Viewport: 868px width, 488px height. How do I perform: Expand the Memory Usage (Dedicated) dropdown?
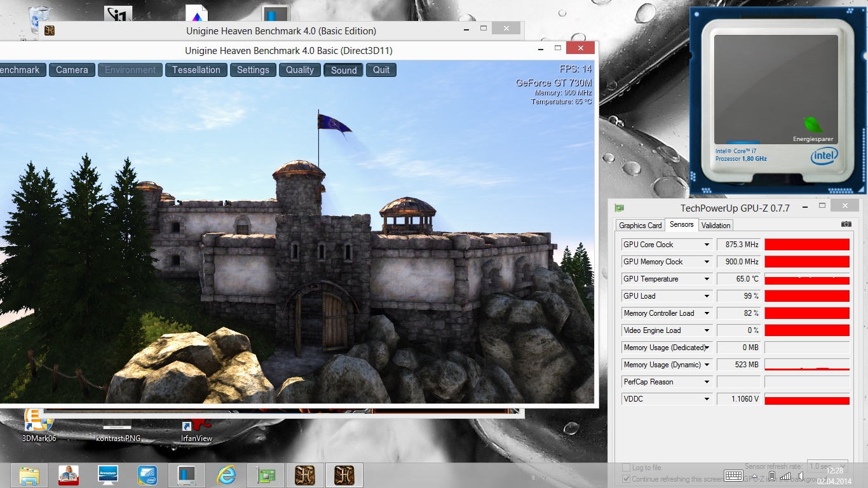click(x=707, y=348)
